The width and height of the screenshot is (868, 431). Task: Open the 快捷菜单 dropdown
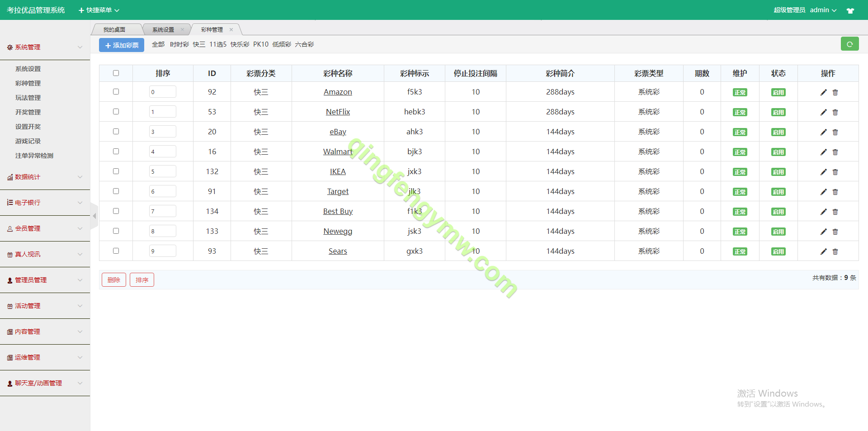[99, 10]
